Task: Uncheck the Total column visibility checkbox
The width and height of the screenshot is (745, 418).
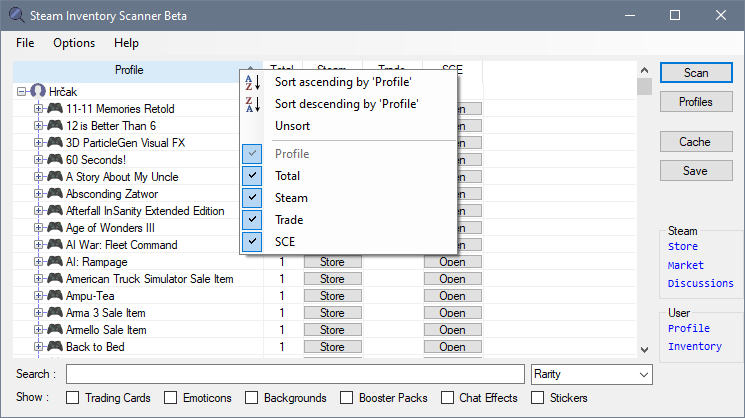Action: click(x=252, y=176)
